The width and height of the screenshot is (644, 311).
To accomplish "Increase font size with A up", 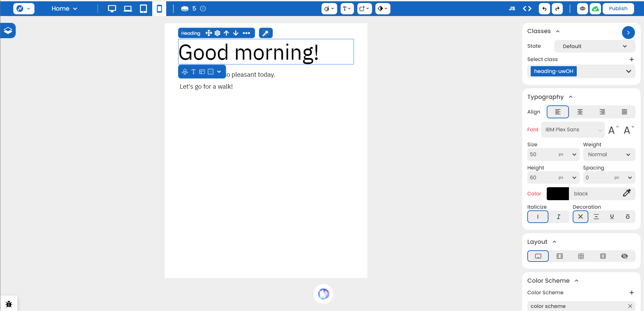I will point(613,130).
